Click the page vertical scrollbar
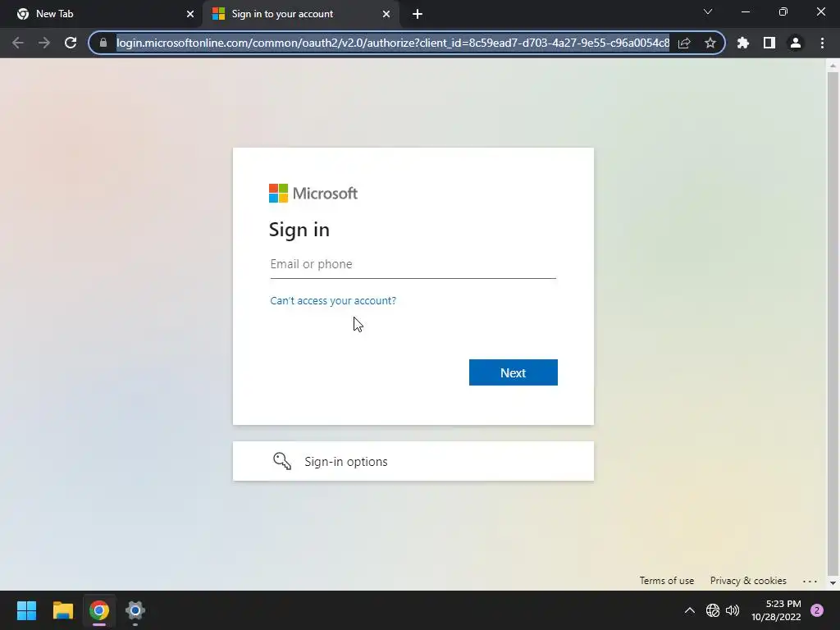Image resolution: width=840 pixels, height=630 pixels. pos(833,324)
